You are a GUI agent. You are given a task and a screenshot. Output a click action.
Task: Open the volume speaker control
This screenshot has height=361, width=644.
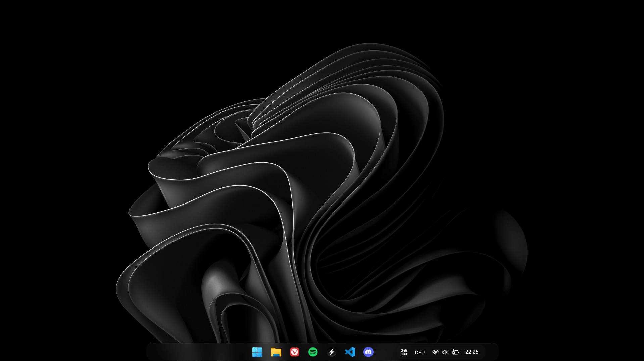[x=445, y=352]
